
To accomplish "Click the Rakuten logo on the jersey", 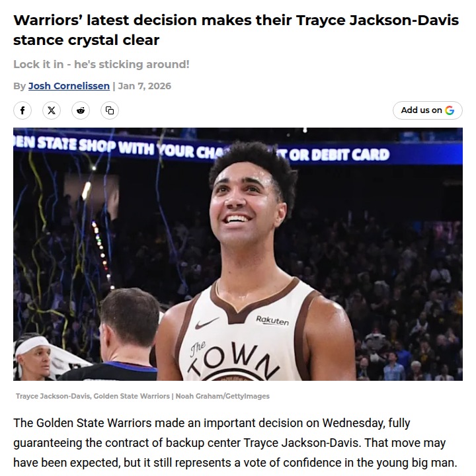I will pyautogui.click(x=272, y=321).
